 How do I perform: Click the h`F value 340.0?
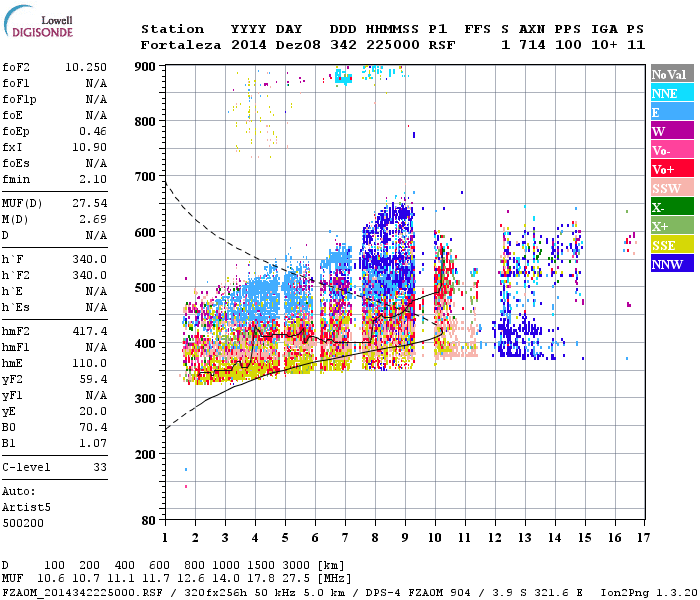pyautogui.click(x=89, y=259)
